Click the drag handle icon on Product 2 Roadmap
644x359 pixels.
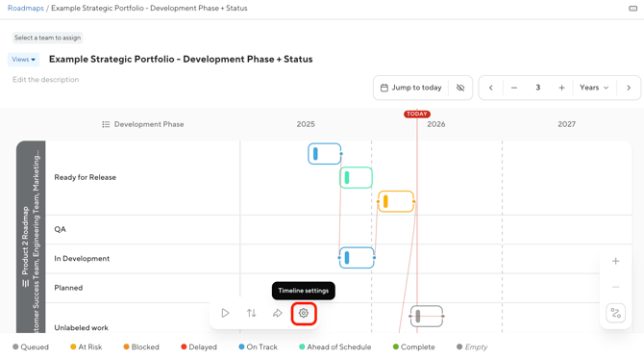pyautogui.click(x=25, y=283)
